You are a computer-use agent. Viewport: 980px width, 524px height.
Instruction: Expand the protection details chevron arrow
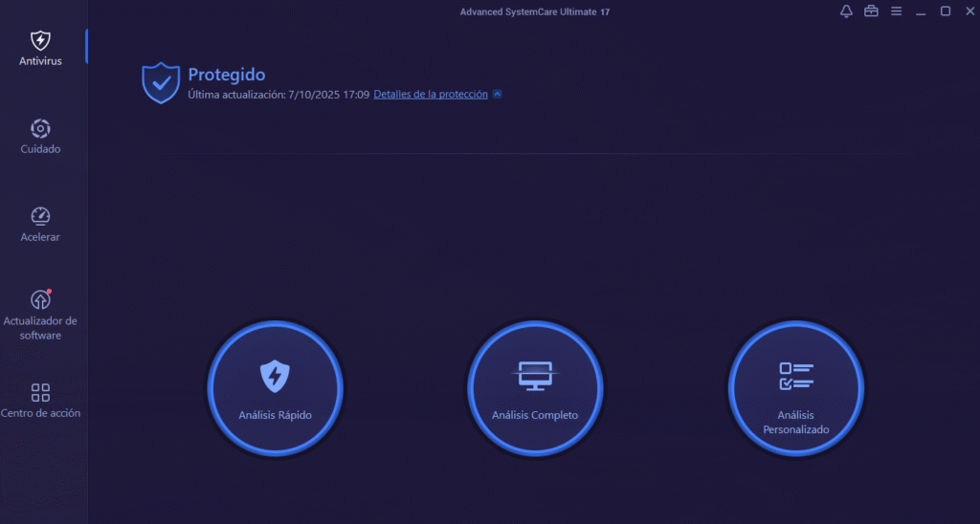(497, 95)
